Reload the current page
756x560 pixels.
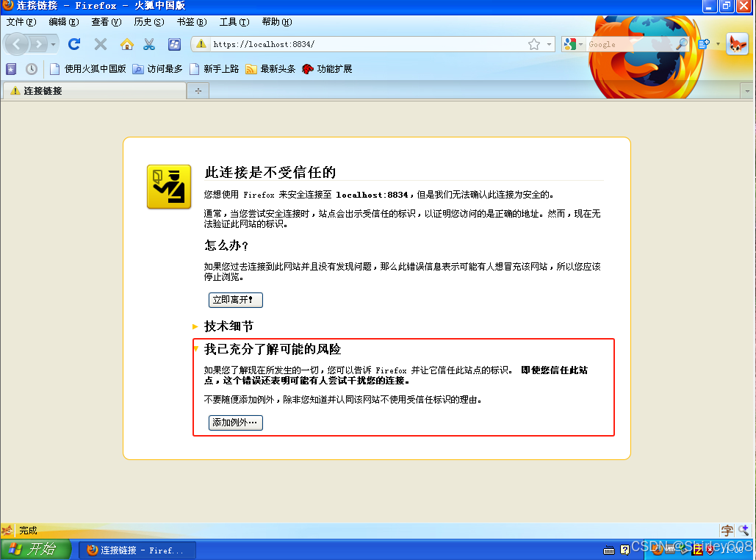click(x=74, y=44)
